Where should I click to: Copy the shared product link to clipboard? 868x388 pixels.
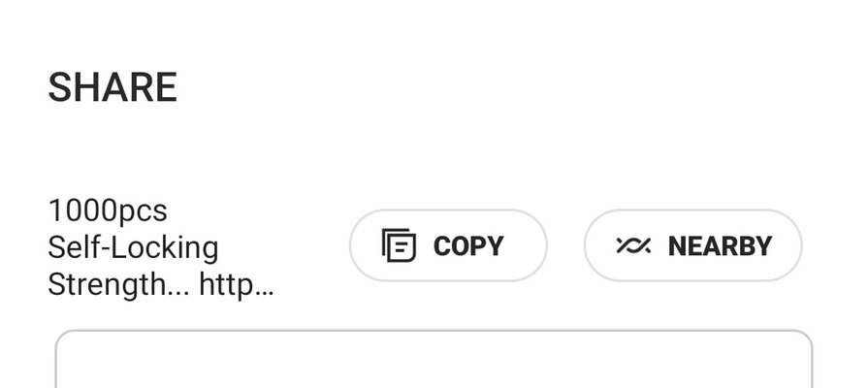click(448, 245)
